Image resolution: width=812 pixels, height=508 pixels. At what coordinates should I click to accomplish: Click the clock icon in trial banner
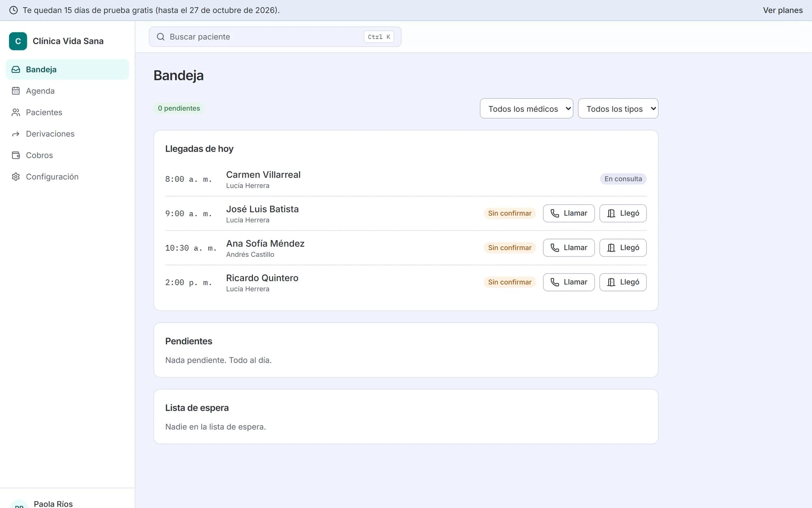[13, 10]
